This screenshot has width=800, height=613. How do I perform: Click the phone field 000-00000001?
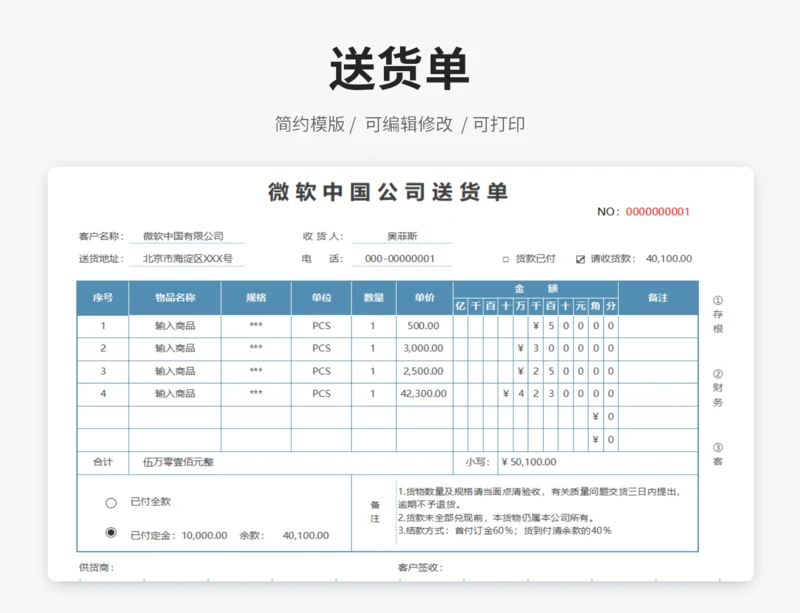[402, 259]
